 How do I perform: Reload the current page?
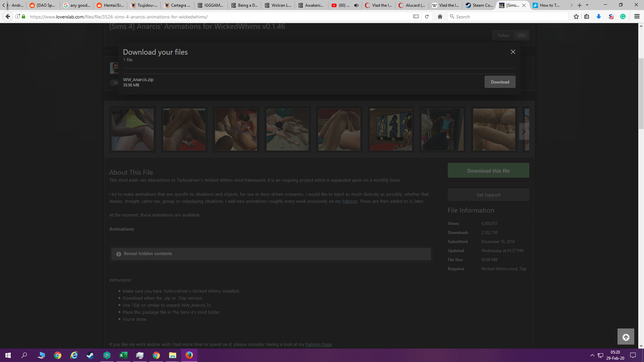(x=427, y=16)
